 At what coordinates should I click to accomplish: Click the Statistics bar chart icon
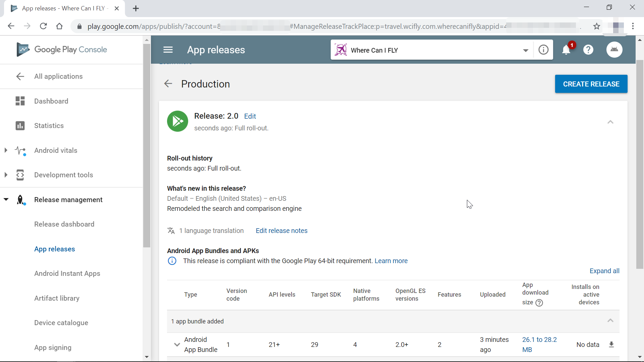[x=20, y=126]
